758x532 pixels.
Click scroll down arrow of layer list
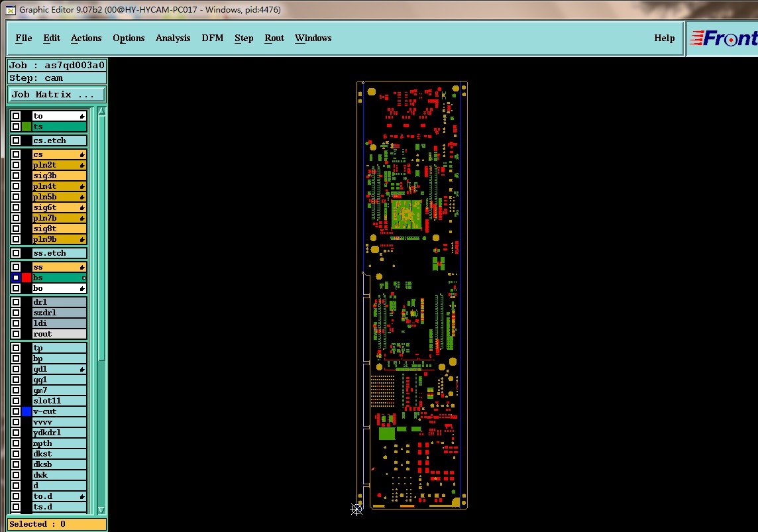(101, 510)
